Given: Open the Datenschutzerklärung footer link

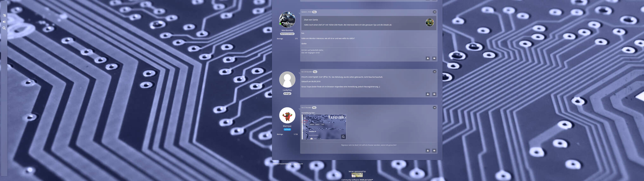Looking at the screenshot, I should coord(282,164).
